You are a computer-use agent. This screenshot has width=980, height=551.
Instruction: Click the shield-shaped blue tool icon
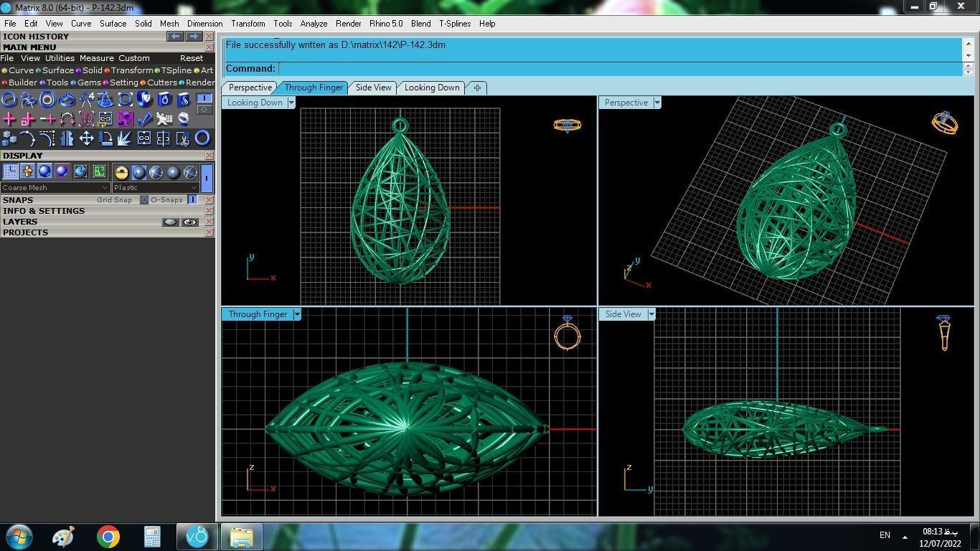144,100
